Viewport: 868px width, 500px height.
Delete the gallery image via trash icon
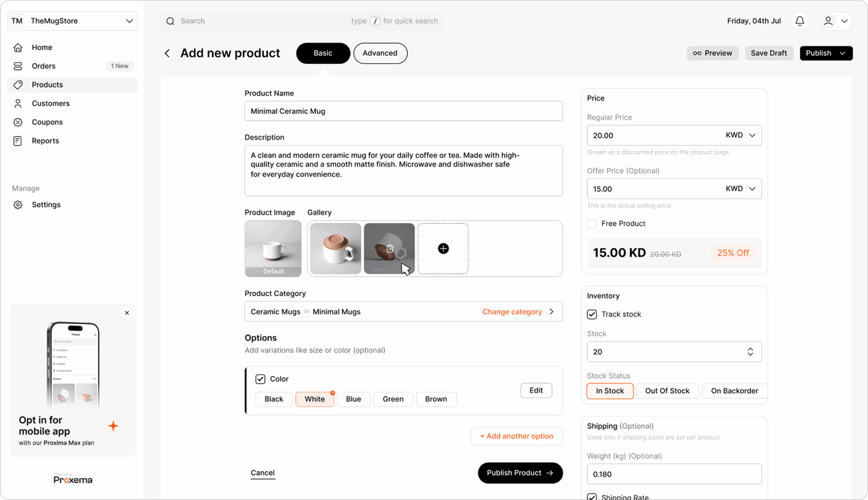[390, 248]
